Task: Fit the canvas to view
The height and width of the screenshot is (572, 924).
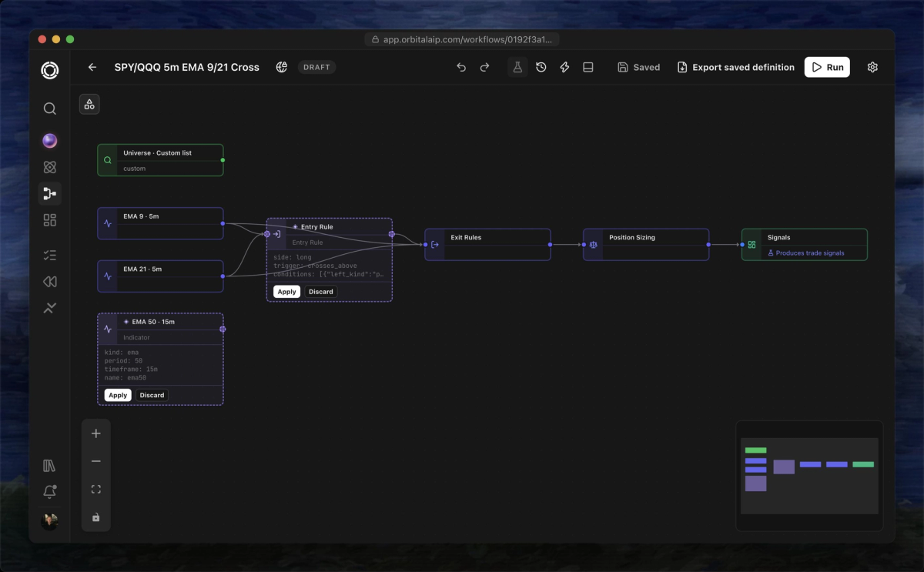Action: pyautogui.click(x=95, y=489)
